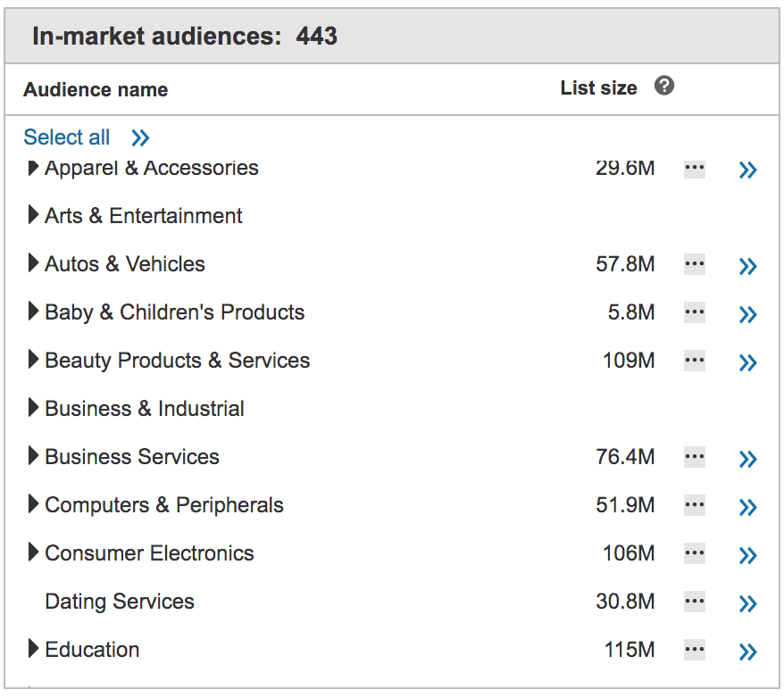
Task: Click the Audience name column header
Action: [95, 89]
